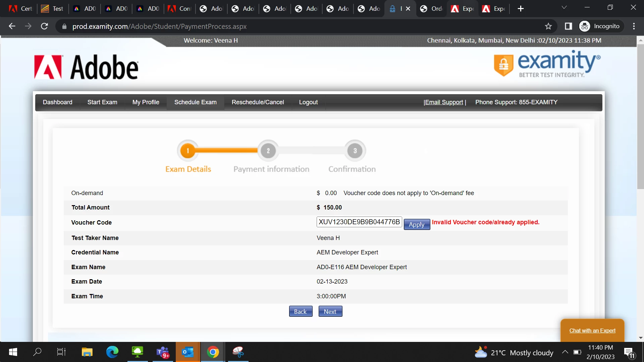This screenshot has width=644, height=362.
Task: Open the Email Support link
Action: pos(444,102)
